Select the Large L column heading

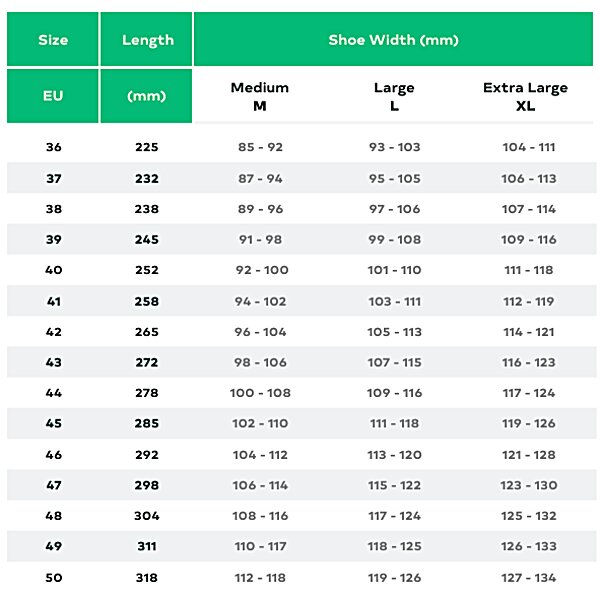tap(394, 96)
